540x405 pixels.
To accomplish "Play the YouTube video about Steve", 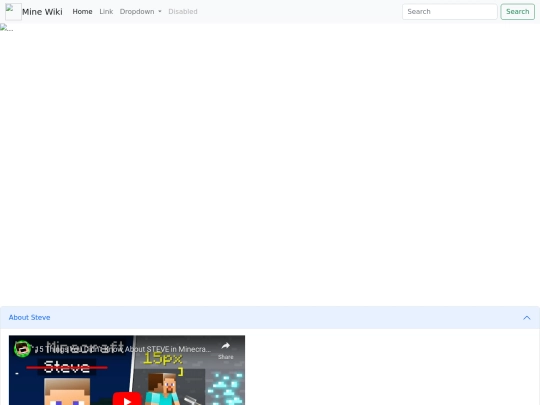I will point(127,399).
